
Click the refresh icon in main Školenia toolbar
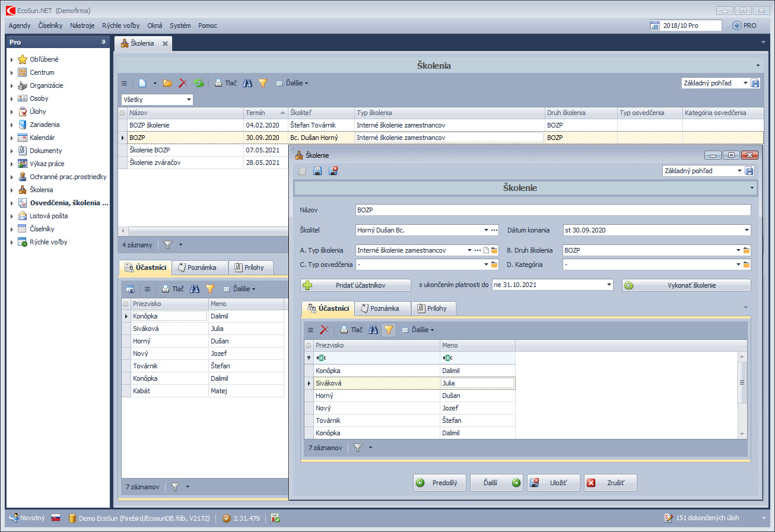199,83
